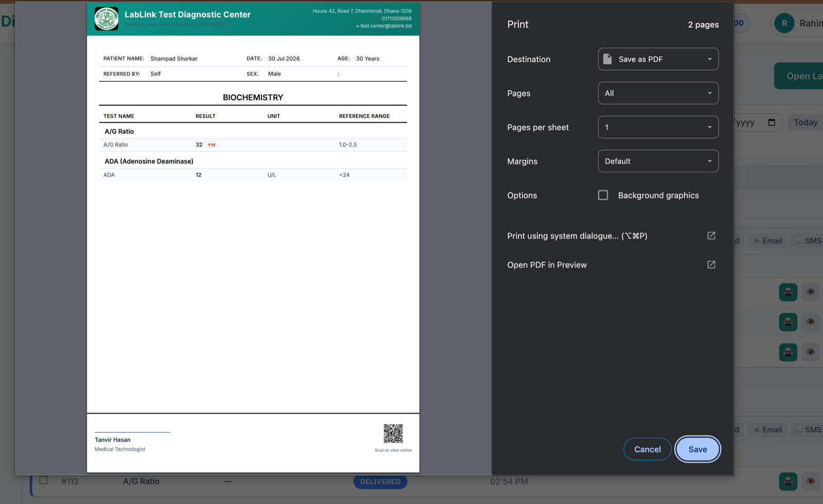Open the Destination dropdown showing Save as PDF
Image resolution: width=823 pixels, height=504 pixels.
click(658, 59)
